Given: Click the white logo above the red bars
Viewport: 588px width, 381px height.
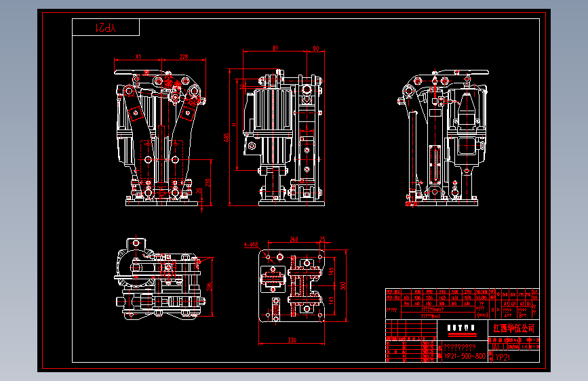Looking at the screenshot, I should 462,327.
